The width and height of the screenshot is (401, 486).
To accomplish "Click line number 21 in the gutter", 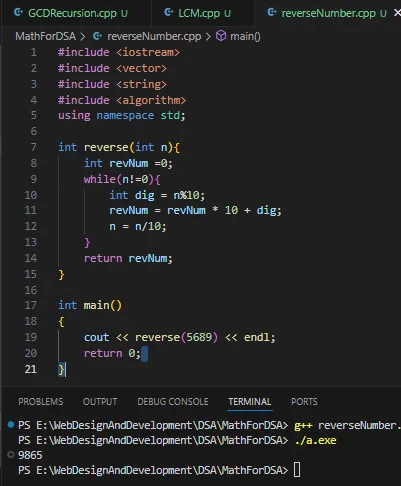I will (x=30, y=369).
